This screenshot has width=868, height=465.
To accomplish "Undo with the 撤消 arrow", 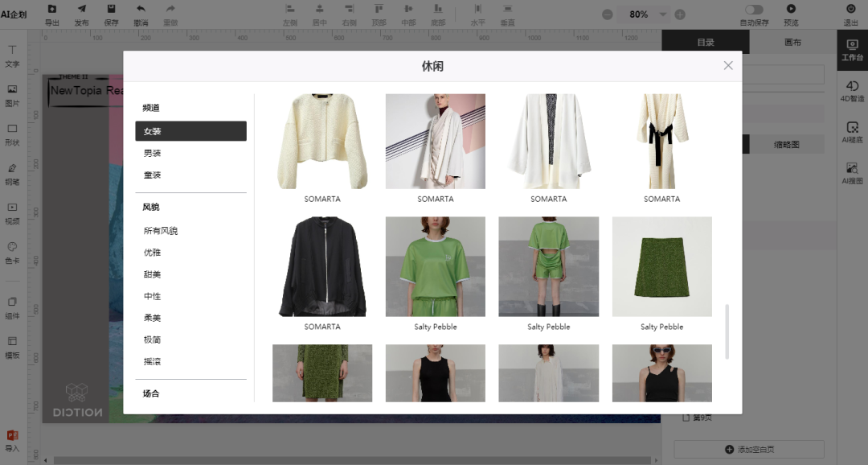I will click(x=141, y=9).
